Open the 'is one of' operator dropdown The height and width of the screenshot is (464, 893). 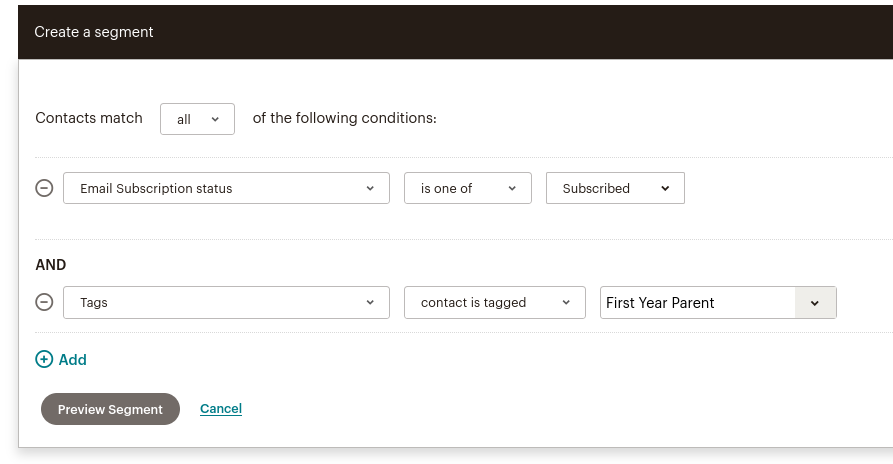pyautogui.click(x=467, y=188)
